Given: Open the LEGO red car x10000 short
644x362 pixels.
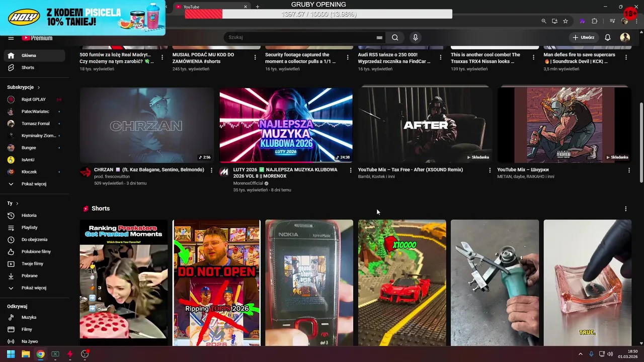Looking at the screenshot, I should click(x=402, y=283).
